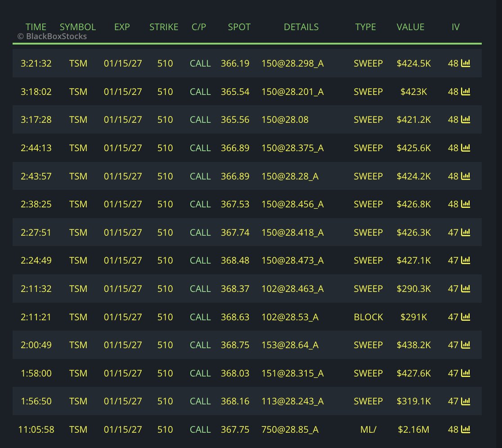
Task: Click the ML/ type cell
Action: tap(368, 430)
